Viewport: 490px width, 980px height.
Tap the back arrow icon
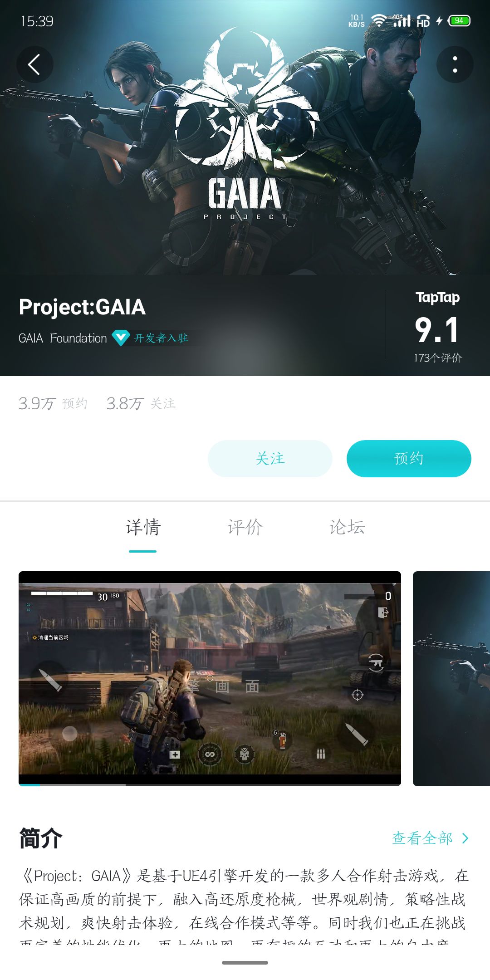pos(34,64)
